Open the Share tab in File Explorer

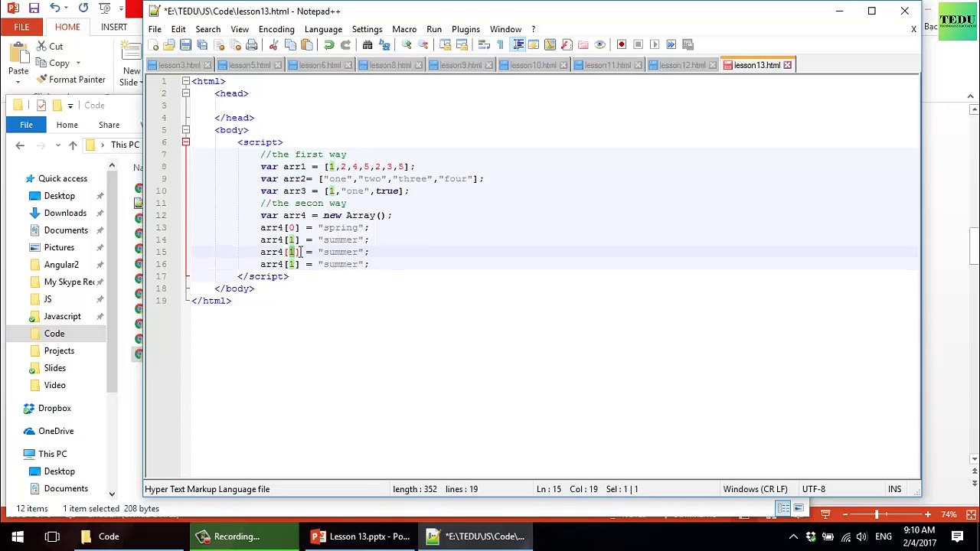pos(109,125)
